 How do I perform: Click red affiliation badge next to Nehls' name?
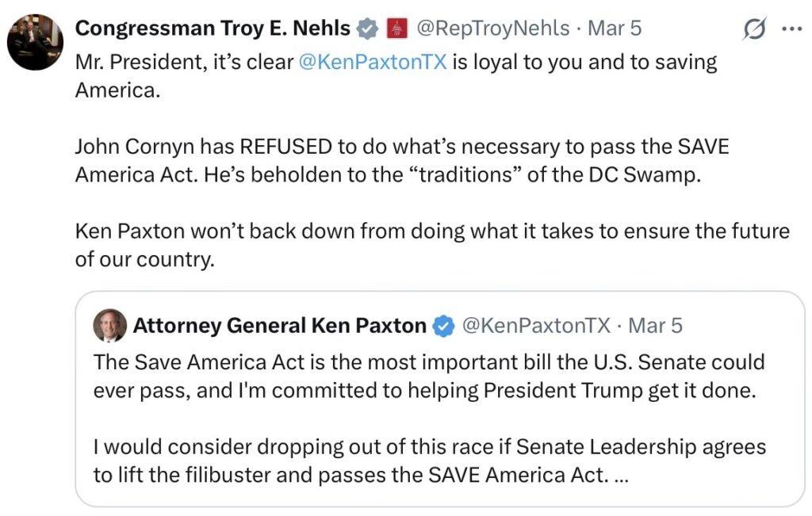[x=396, y=29]
